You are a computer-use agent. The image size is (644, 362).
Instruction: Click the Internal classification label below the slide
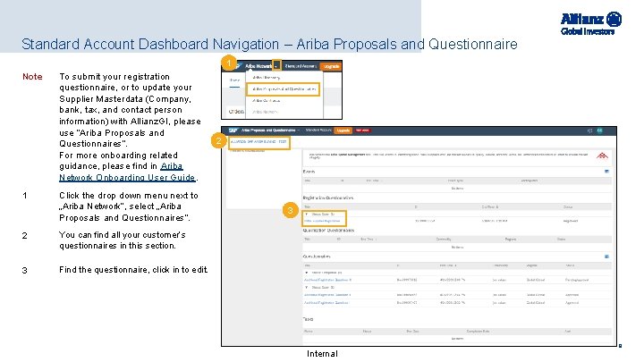click(322, 354)
